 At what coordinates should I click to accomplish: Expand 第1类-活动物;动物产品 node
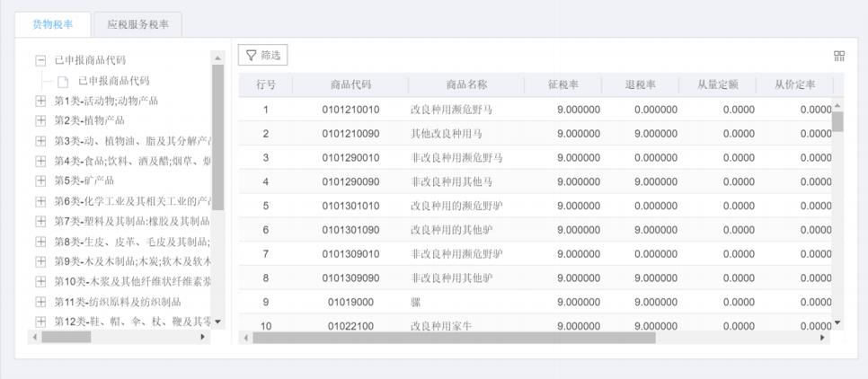(40, 101)
